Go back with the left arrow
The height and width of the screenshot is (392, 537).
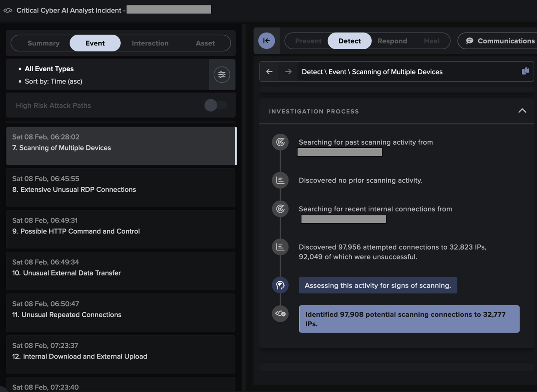tap(269, 72)
